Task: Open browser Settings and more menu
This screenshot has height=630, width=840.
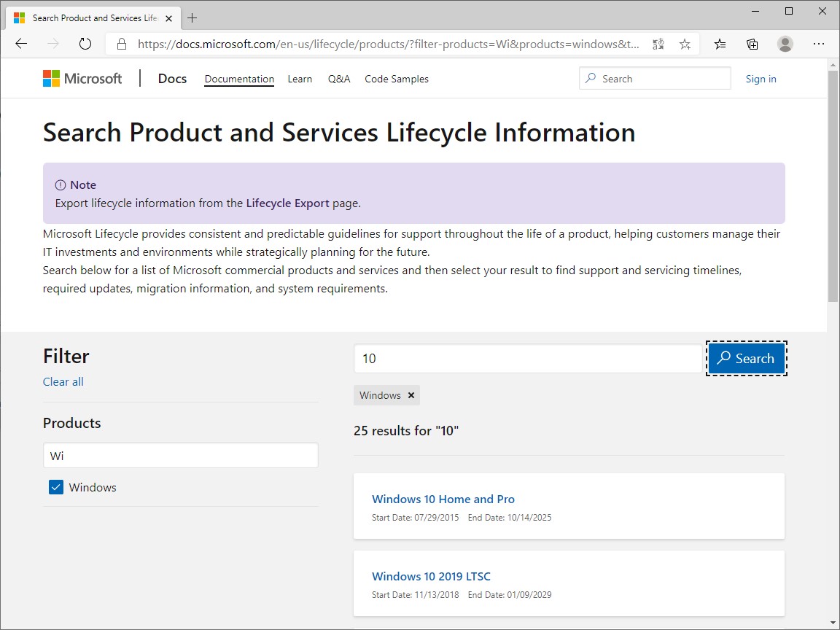Action: [x=819, y=44]
